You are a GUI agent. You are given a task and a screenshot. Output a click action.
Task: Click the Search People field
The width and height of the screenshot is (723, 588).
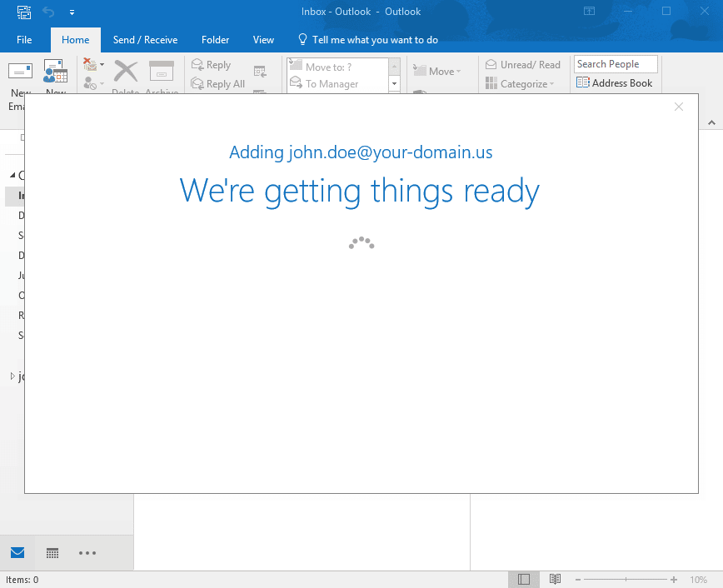pyautogui.click(x=616, y=64)
